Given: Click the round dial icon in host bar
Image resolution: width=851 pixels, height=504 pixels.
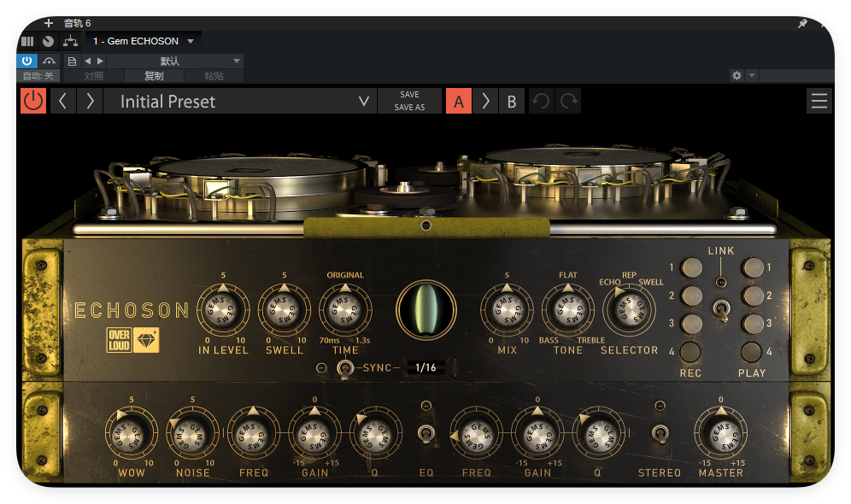Looking at the screenshot, I should pos(49,41).
